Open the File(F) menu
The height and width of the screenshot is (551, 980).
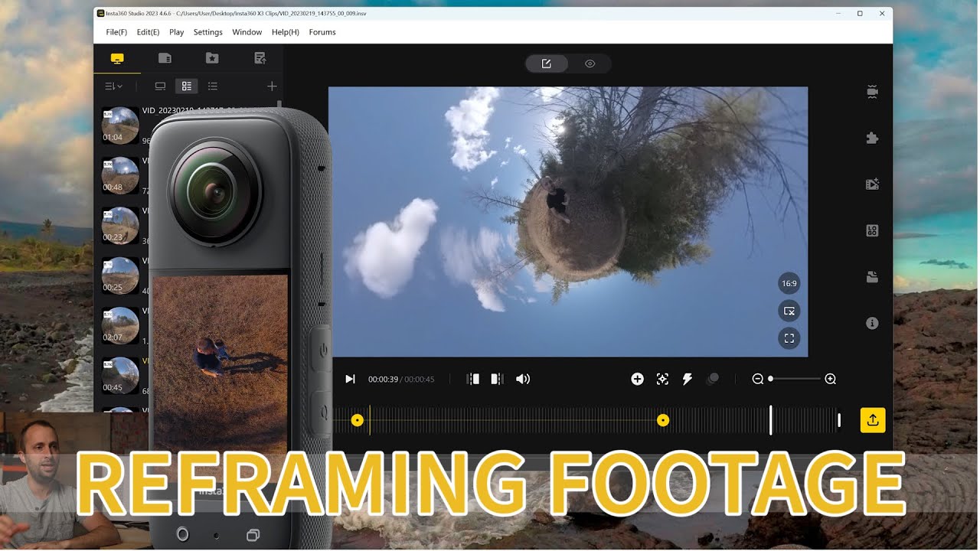[116, 32]
